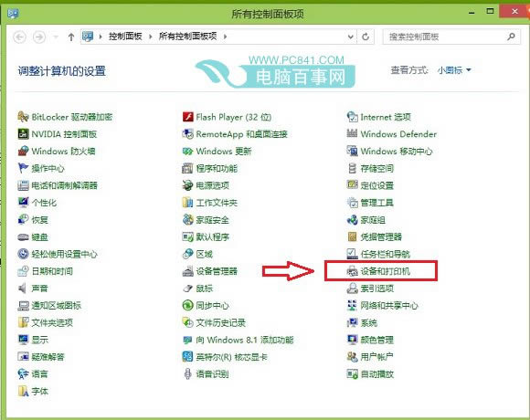530x420 pixels.
Task: Click the 电话和调制解调器 icon
Action: (23, 185)
